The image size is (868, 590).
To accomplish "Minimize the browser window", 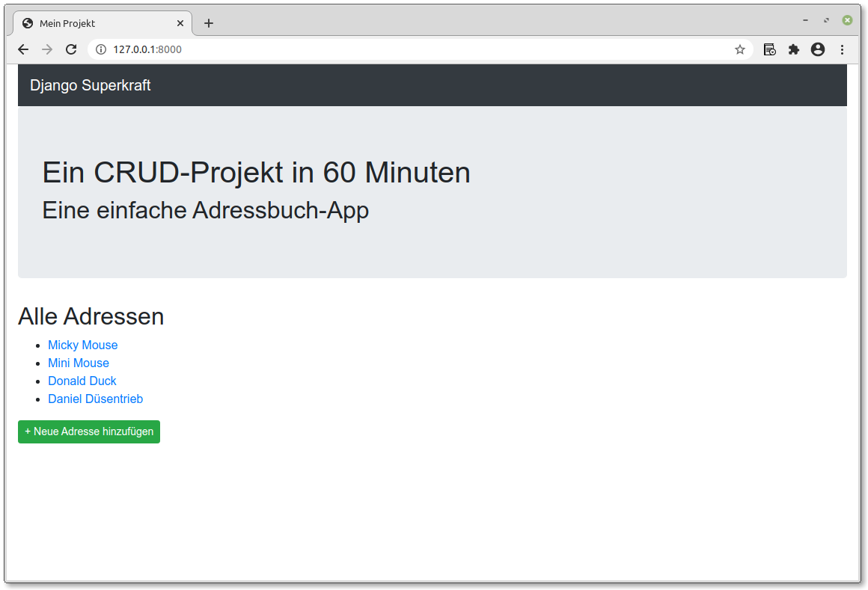I will point(805,20).
